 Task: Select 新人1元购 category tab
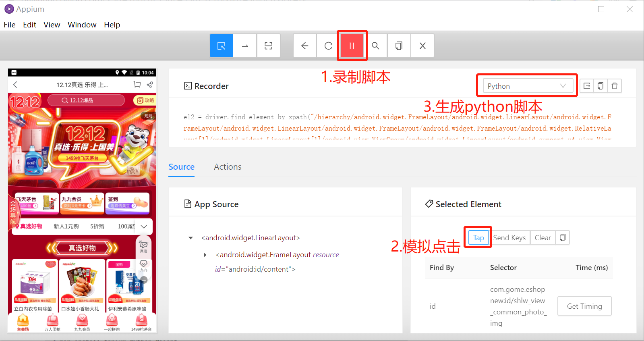coord(66,227)
